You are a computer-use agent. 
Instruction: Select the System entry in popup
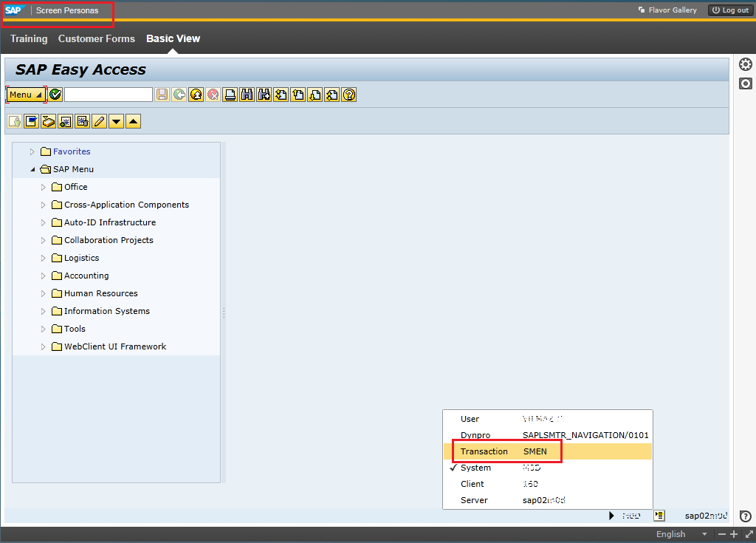click(548, 468)
